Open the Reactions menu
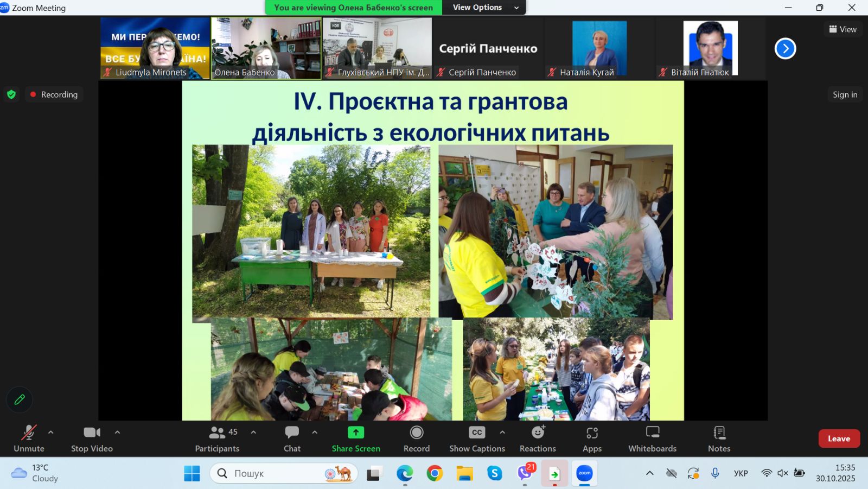 pos(538,439)
